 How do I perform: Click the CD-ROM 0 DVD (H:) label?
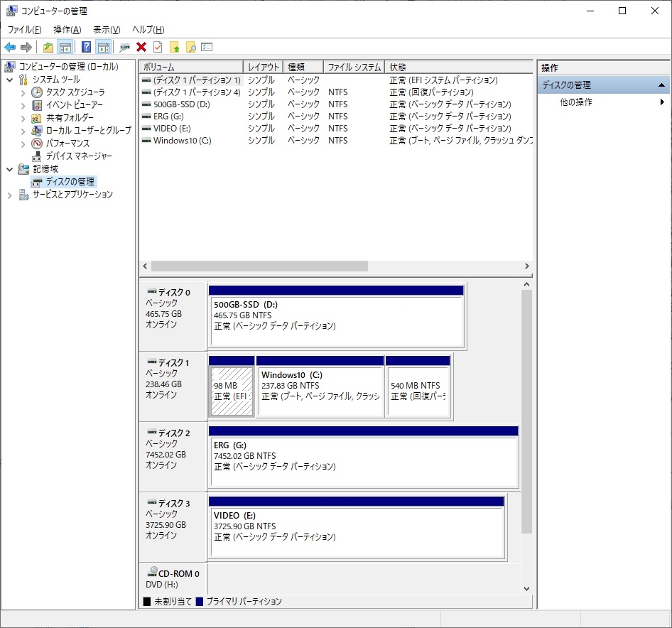pyautogui.click(x=173, y=579)
